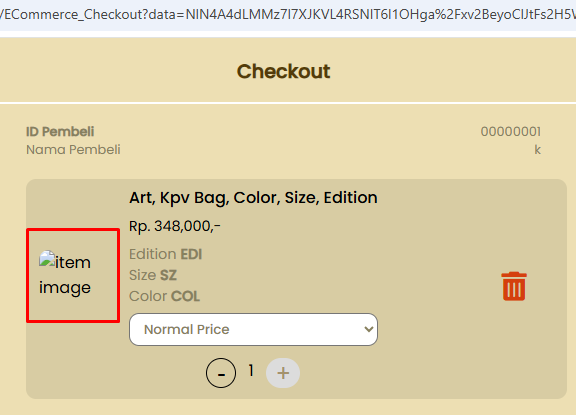
Task: Increase quantity with the plus button
Action: pyautogui.click(x=283, y=373)
